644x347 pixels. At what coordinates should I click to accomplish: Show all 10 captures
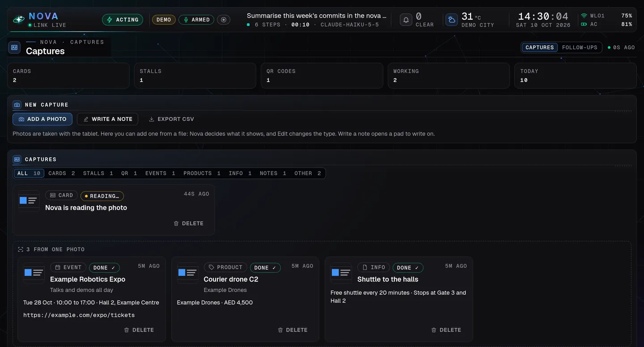[29, 173]
